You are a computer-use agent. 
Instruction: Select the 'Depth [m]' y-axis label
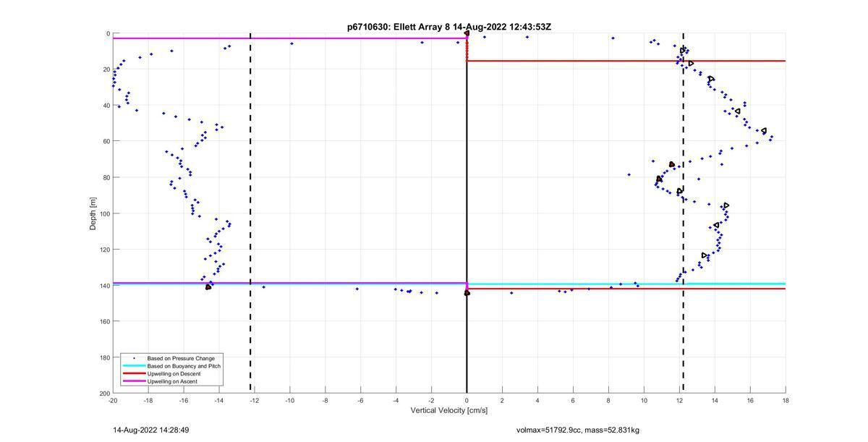pyautogui.click(x=93, y=213)
